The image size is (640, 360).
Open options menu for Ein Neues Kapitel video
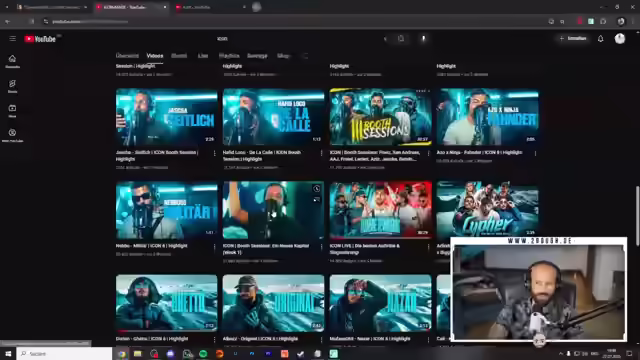[322, 247]
